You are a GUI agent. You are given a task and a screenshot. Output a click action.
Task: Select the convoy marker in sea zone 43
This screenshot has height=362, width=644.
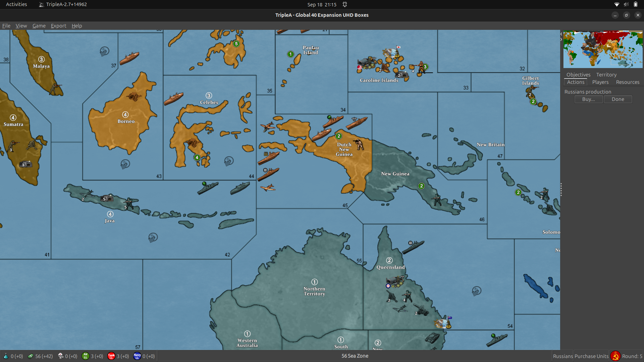pyautogui.click(x=125, y=164)
